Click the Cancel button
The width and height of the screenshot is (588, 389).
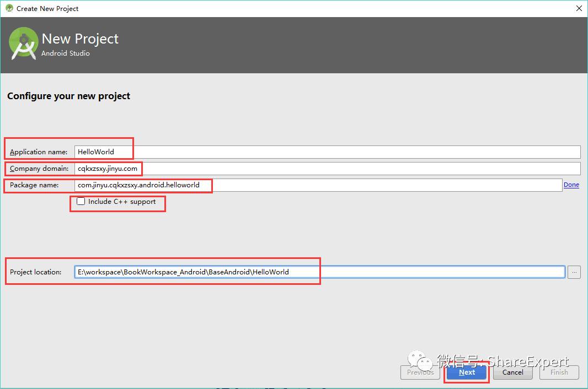pyautogui.click(x=512, y=372)
